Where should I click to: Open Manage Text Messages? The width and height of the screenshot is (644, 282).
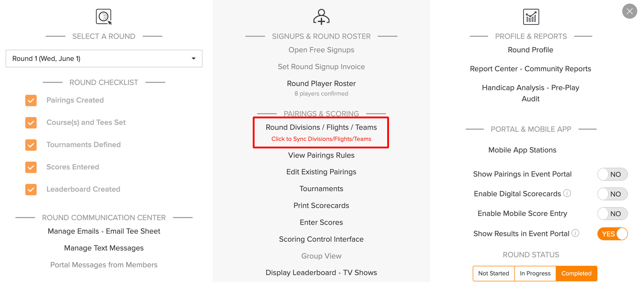(104, 248)
